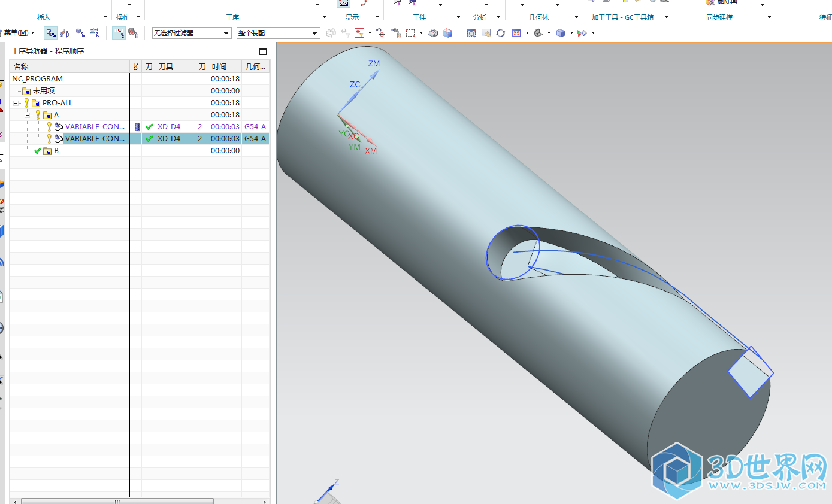Click the shaded rendering style cube icon
The height and width of the screenshot is (504, 832).
(561, 33)
